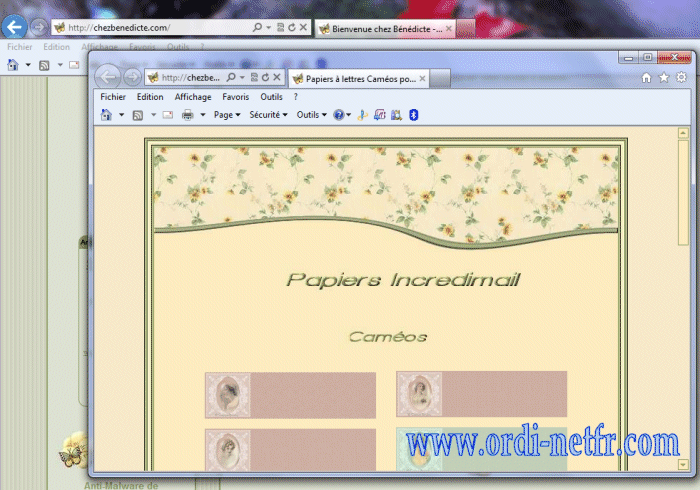Switch to the Papiers à lettres Caméos tab
Viewport: 700px width, 490px height.
(x=359, y=79)
